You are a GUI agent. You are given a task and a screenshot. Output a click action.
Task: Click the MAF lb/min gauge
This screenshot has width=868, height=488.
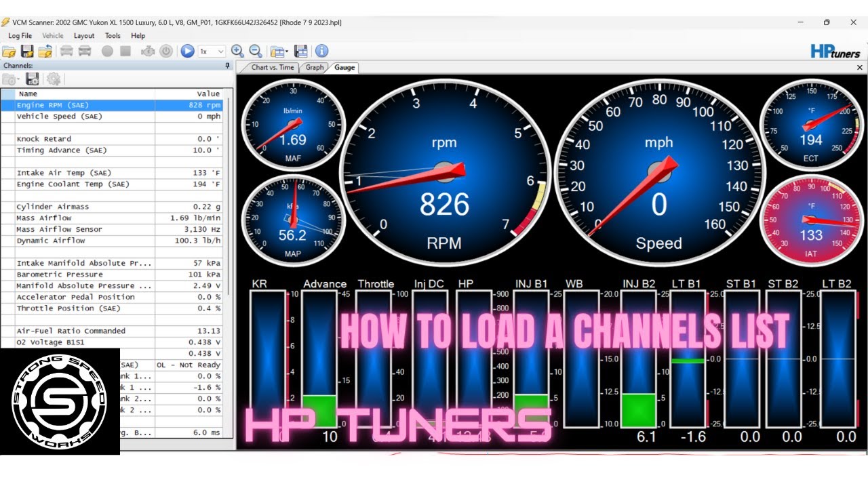click(x=293, y=124)
